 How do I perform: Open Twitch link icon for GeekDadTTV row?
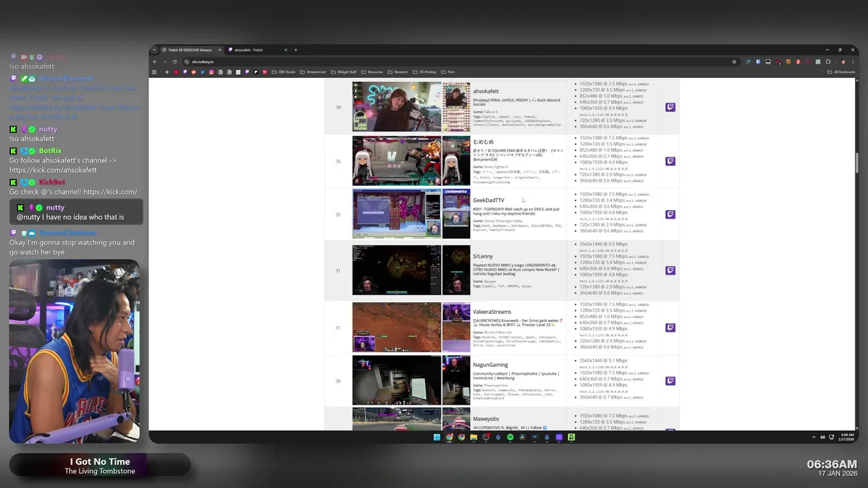point(670,214)
